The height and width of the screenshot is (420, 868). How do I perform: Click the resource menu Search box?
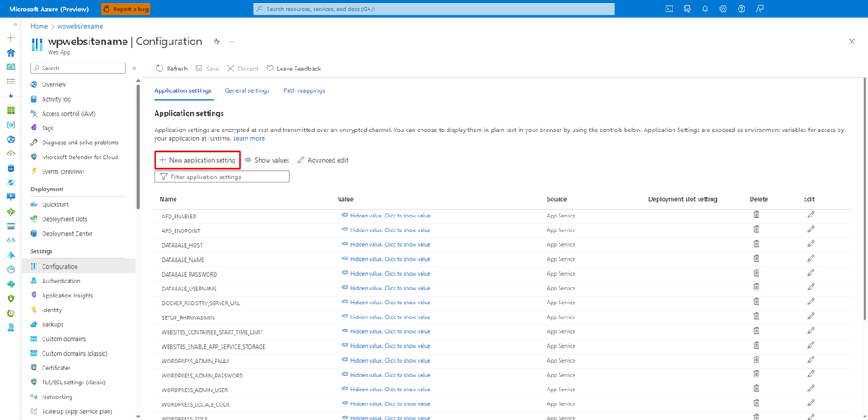pyautogui.click(x=78, y=68)
